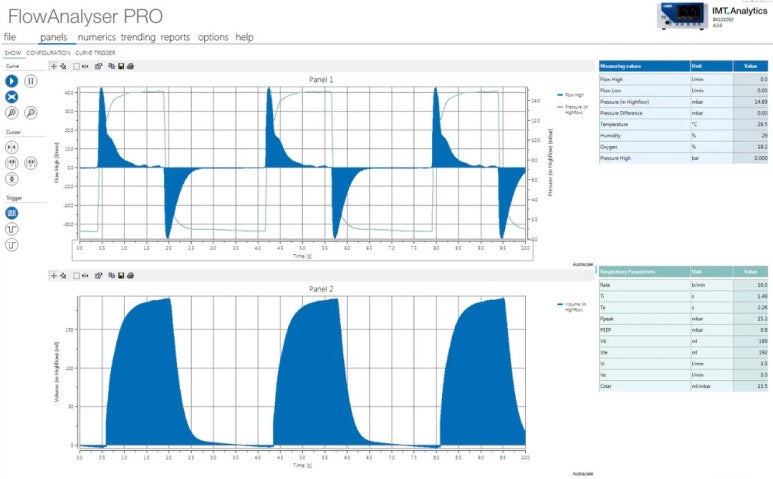Click Autoscale below Panel 1
Screen dimensions: 773x479
pyautogui.click(x=583, y=265)
